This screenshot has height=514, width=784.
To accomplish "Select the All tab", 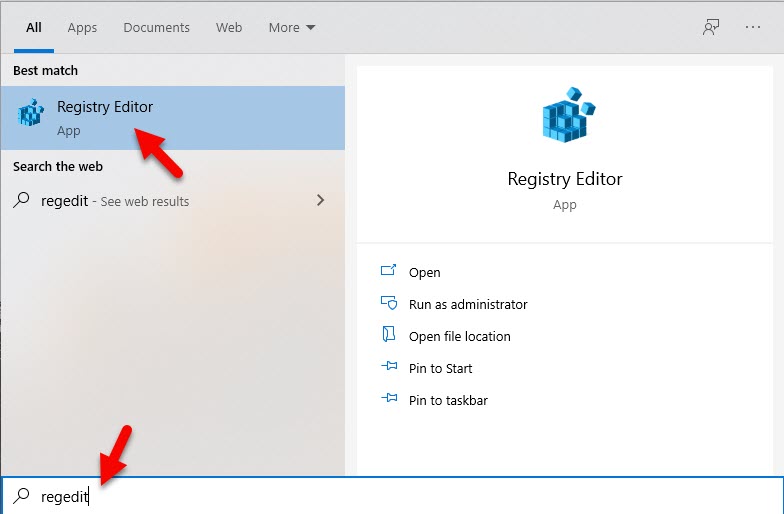I will click(x=33, y=28).
